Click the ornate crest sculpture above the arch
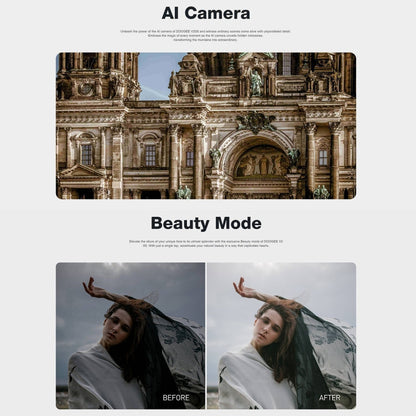 click(x=255, y=122)
